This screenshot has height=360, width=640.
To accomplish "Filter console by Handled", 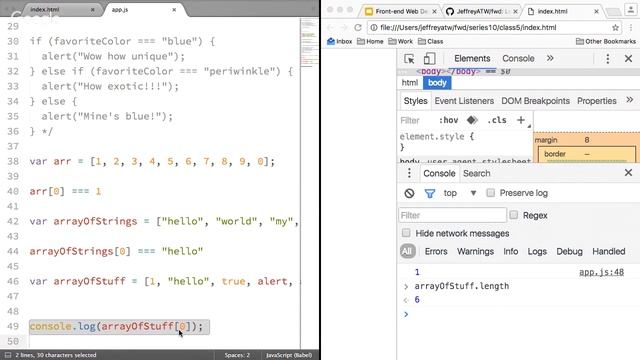I will (x=609, y=251).
